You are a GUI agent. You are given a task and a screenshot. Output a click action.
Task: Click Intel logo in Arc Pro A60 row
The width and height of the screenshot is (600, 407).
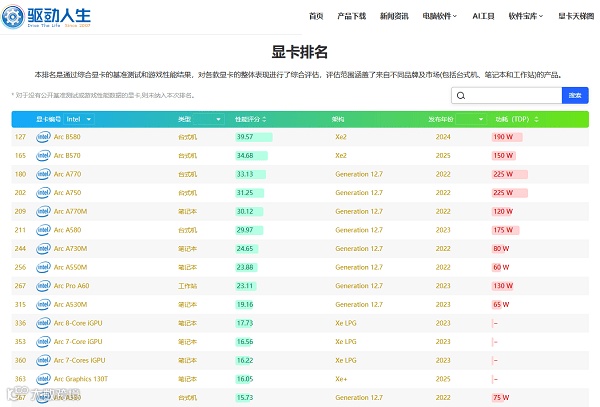(x=43, y=286)
